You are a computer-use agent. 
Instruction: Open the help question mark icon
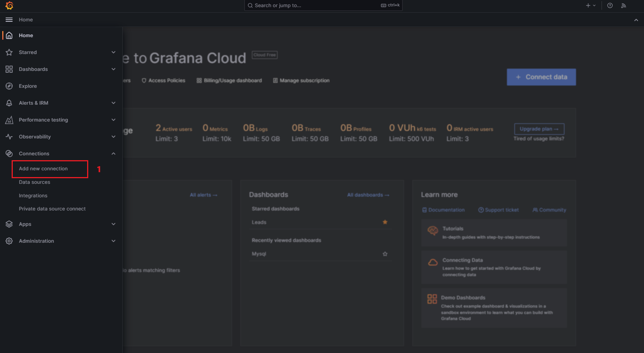(610, 5)
